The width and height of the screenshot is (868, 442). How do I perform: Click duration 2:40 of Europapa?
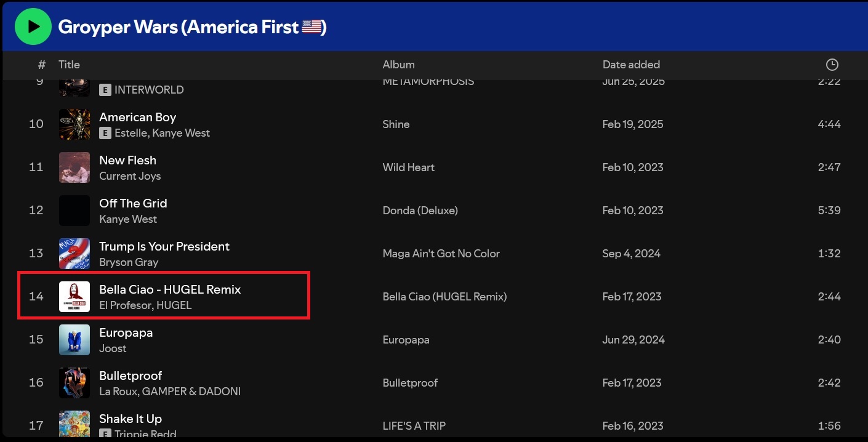click(829, 340)
